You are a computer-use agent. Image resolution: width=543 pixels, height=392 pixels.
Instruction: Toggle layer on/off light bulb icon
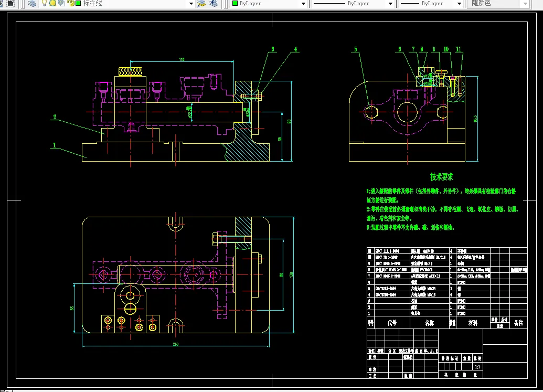[x=44, y=4]
